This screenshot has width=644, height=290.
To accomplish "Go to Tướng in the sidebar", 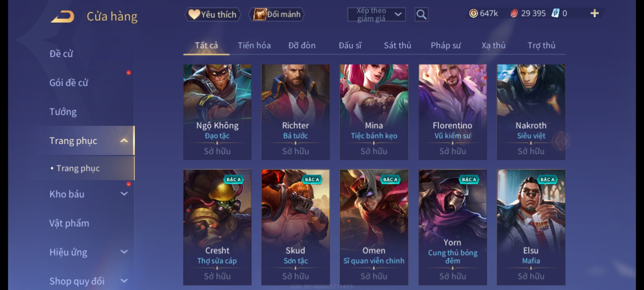I will (63, 112).
